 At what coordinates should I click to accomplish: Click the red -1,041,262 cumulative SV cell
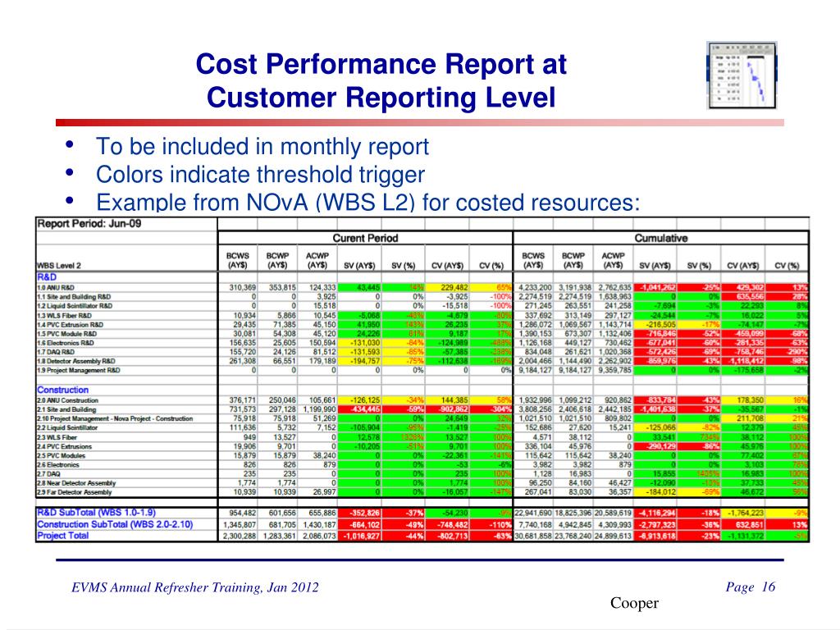pyautogui.click(x=655, y=288)
